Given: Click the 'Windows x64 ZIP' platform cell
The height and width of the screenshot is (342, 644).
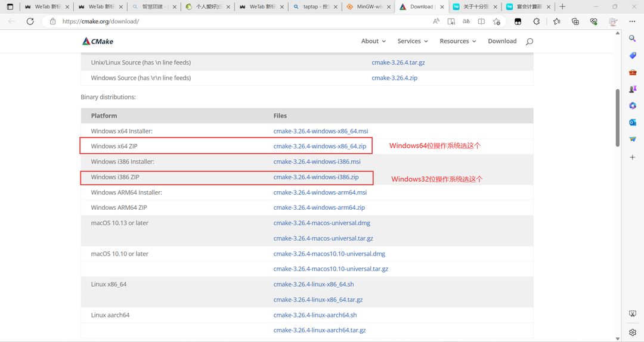Looking at the screenshot, I should coord(114,146).
